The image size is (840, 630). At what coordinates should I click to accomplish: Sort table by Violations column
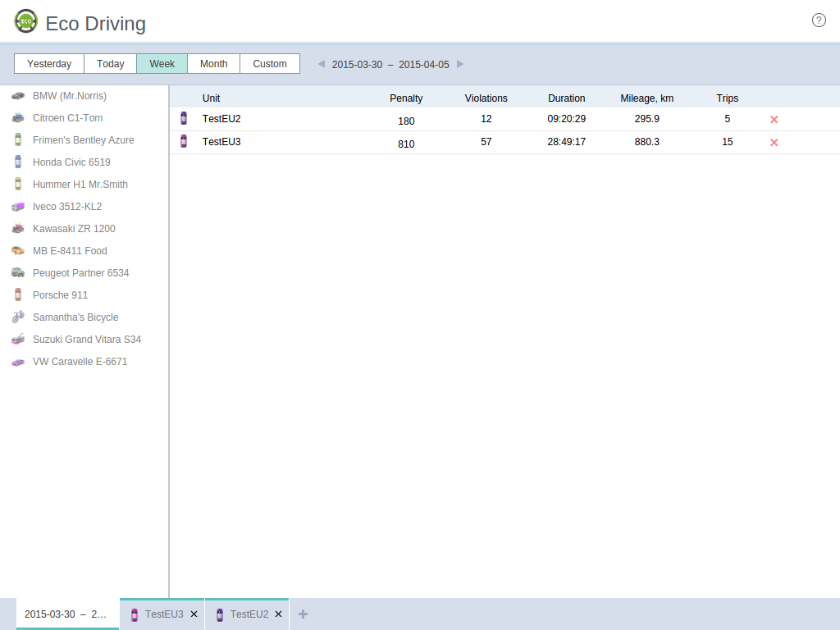click(486, 98)
